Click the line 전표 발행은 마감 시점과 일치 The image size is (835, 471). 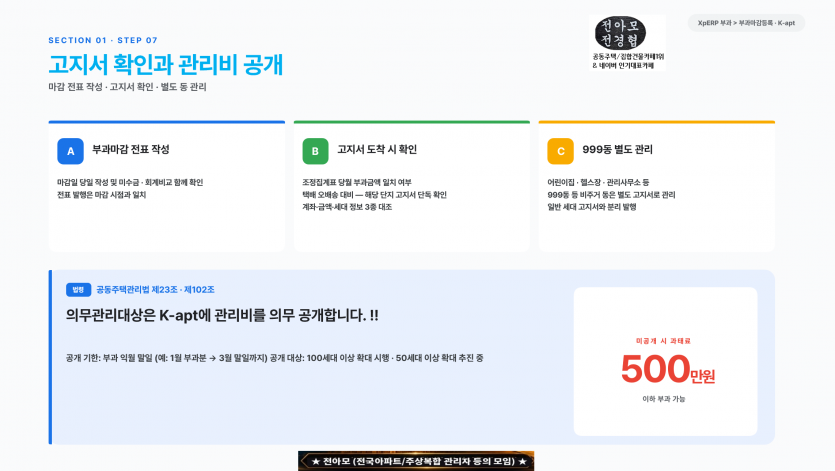pyautogui.click(x=101, y=195)
